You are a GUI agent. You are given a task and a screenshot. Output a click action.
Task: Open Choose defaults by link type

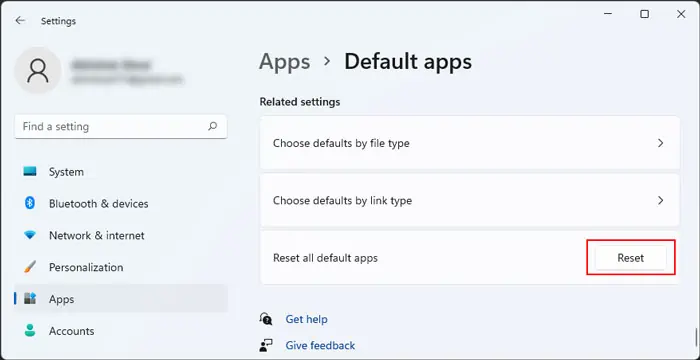click(470, 200)
